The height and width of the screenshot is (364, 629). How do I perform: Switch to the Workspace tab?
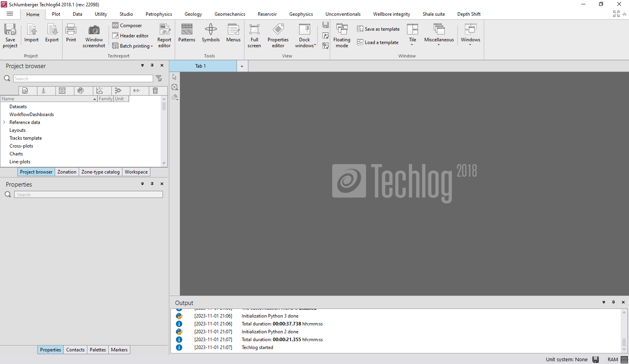click(x=136, y=172)
